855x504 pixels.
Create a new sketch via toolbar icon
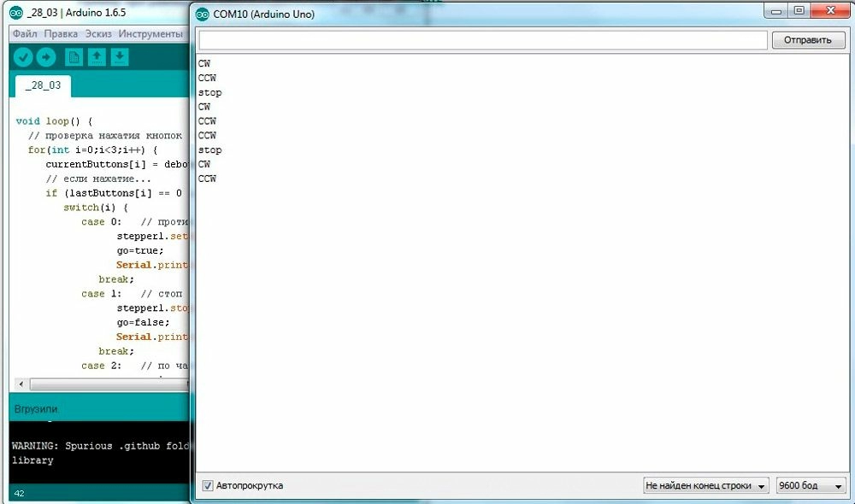click(x=74, y=57)
